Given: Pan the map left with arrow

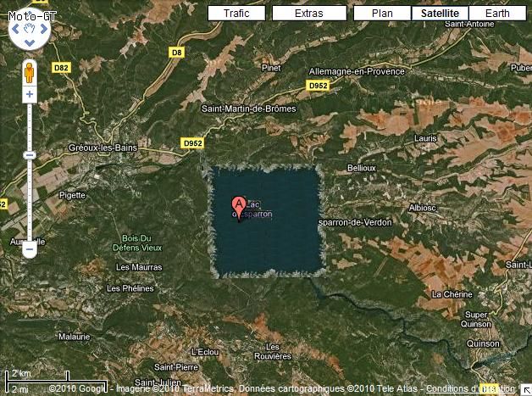Looking at the screenshot, I should [x=15, y=29].
